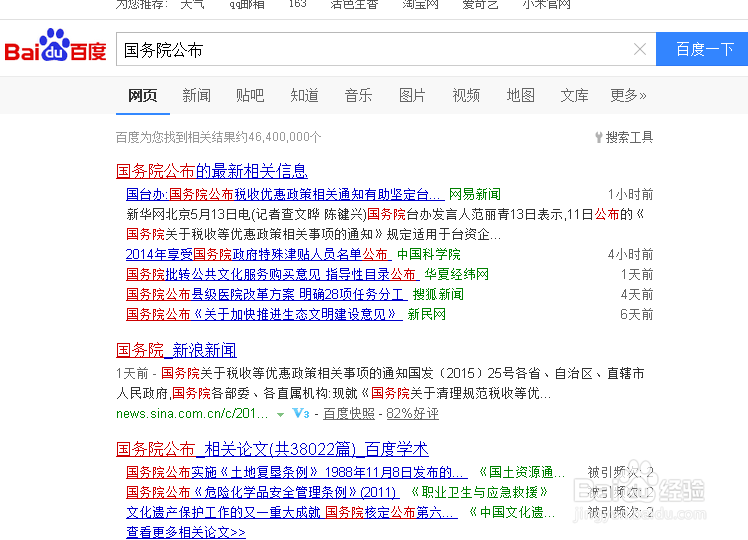Click the 82%好评 rating link
The image size is (748, 540).
412,414
